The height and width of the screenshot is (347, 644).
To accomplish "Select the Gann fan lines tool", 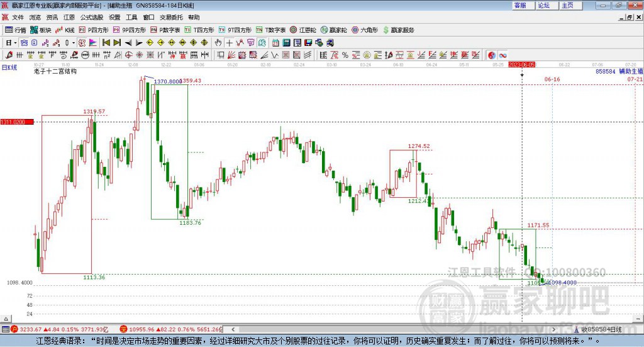I will 231,55.
